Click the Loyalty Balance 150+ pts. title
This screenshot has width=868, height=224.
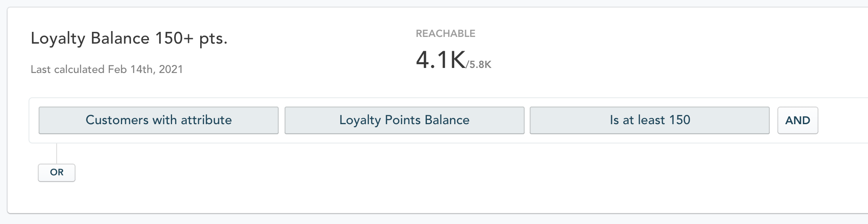click(x=129, y=39)
